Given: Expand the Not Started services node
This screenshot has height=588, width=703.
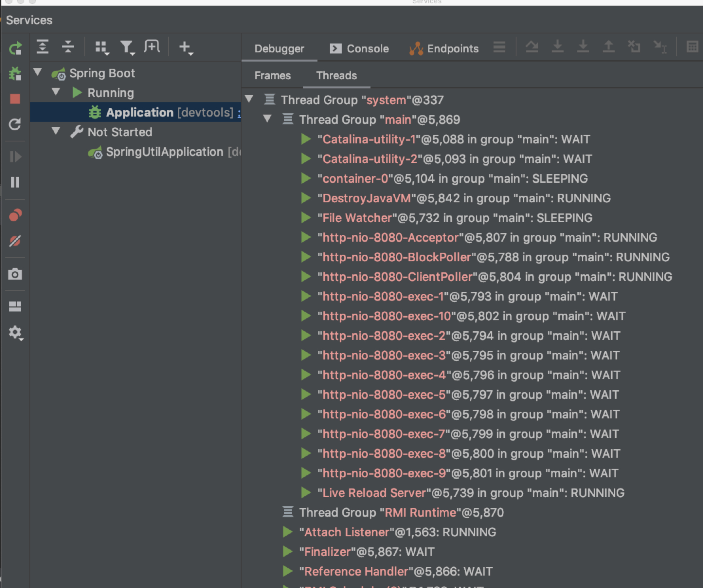Looking at the screenshot, I should pyautogui.click(x=56, y=132).
